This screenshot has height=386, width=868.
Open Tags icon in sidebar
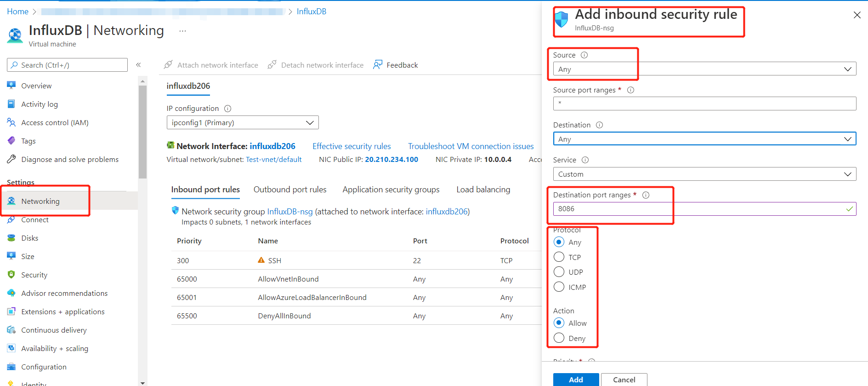click(11, 141)
